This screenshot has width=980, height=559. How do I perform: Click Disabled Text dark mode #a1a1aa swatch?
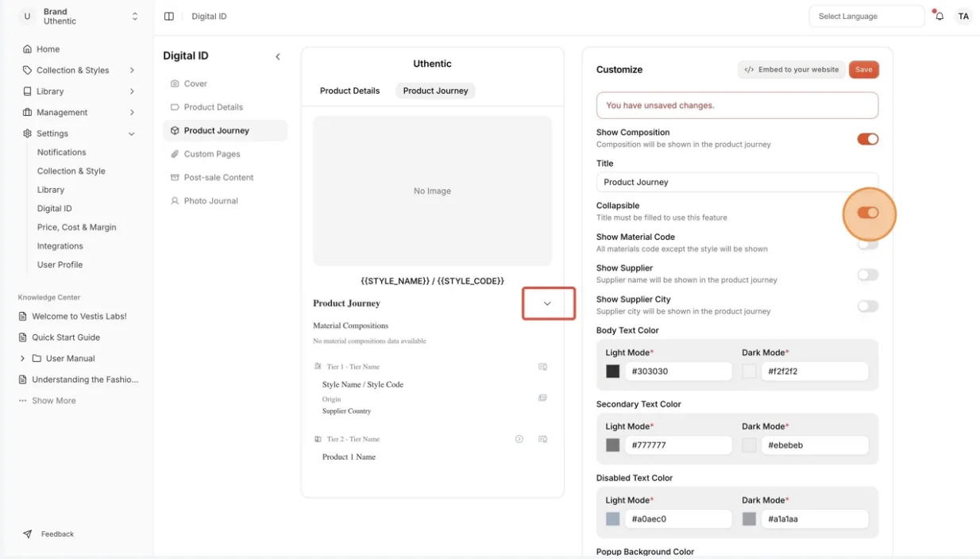coord(749,519)
